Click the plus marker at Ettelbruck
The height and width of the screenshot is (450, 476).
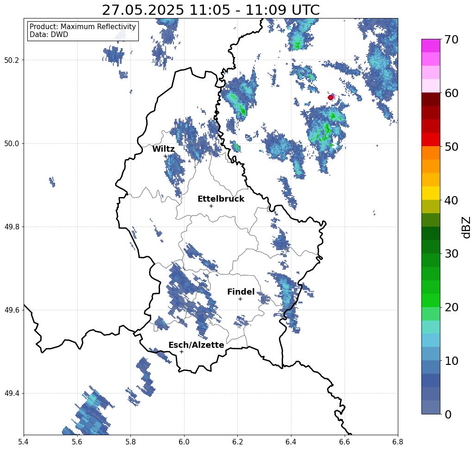(211, 206)
